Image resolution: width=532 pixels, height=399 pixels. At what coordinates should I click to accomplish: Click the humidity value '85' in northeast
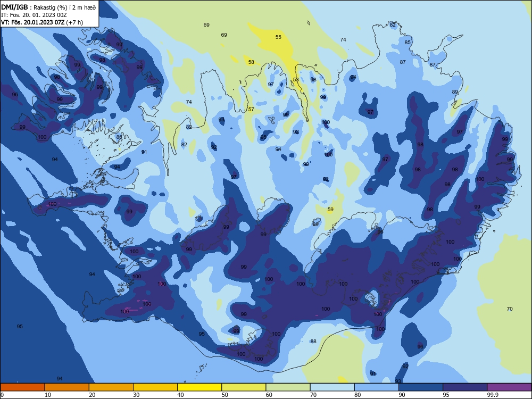tap(408, 43)
